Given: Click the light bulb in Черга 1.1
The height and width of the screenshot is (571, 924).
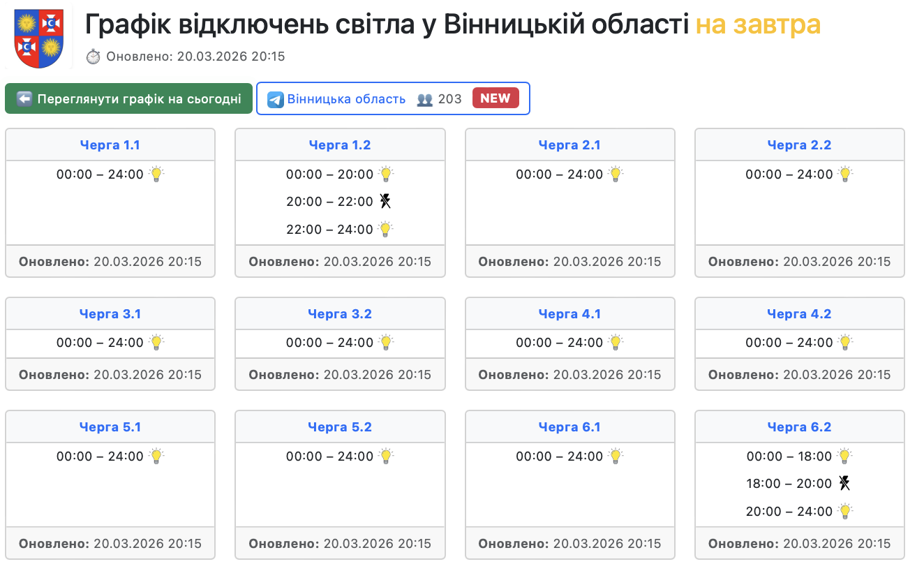Looking at the screenshot, I should [156, 174].
